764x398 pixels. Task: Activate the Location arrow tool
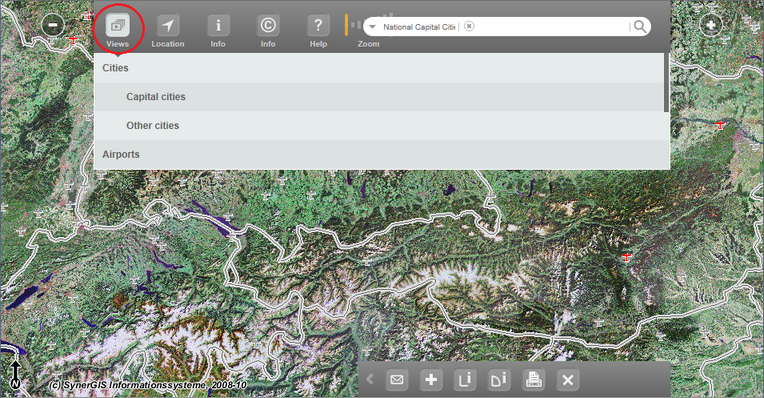click(x=168, y=25)
